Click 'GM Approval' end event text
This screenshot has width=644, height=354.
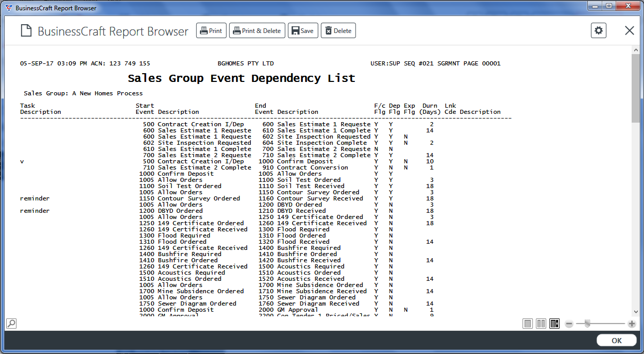click(x=298, y=310)
